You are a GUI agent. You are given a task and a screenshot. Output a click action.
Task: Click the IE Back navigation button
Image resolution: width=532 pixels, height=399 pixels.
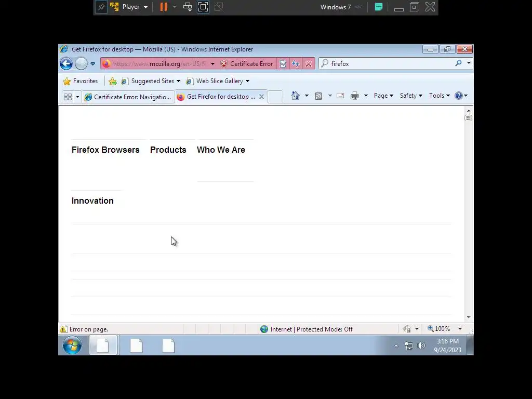pos(66,63)
